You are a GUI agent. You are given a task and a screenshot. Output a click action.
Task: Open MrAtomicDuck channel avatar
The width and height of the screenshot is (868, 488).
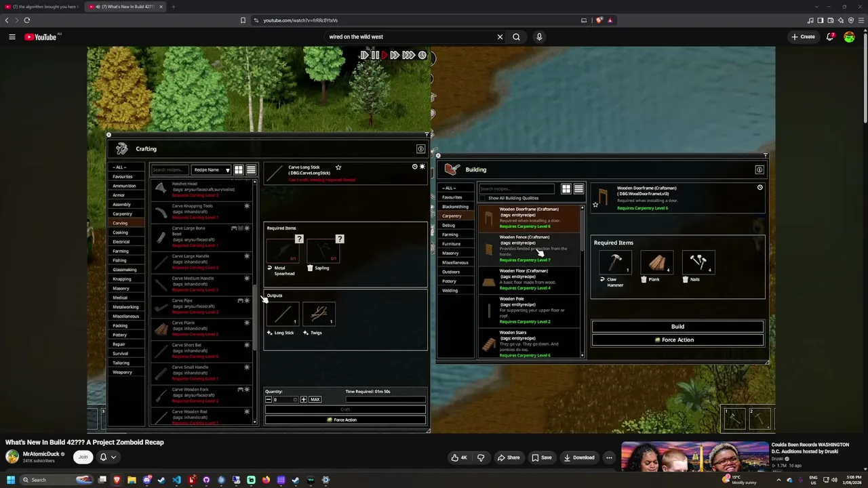pyautogui.click(x=12, y=457)
